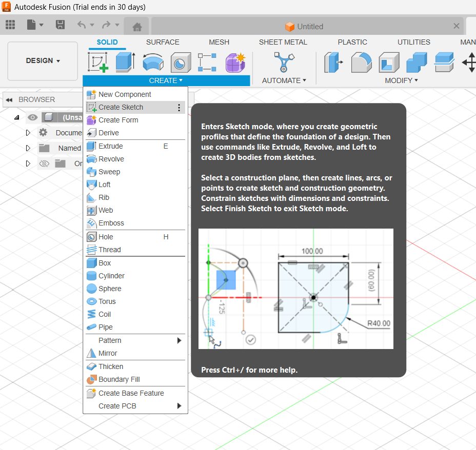The image size is (476, 450).
Task: Choose Create Sketch from the menu
Action: point(136,107)
